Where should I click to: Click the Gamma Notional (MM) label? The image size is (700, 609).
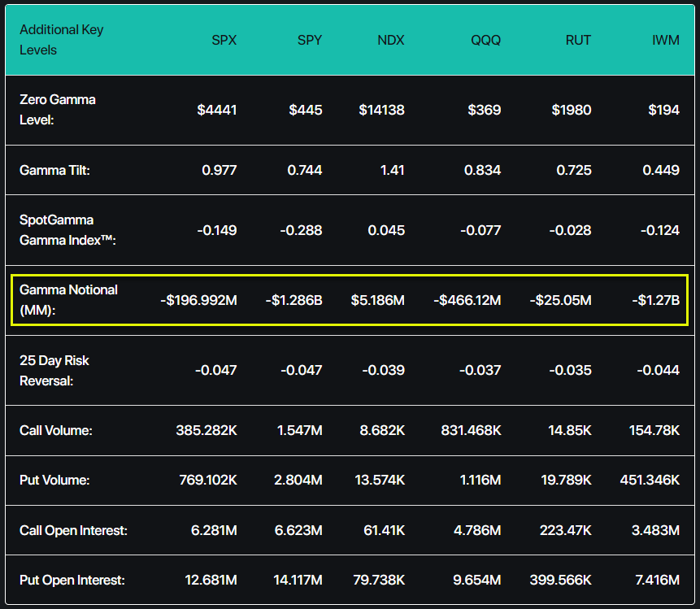[68, 299]
